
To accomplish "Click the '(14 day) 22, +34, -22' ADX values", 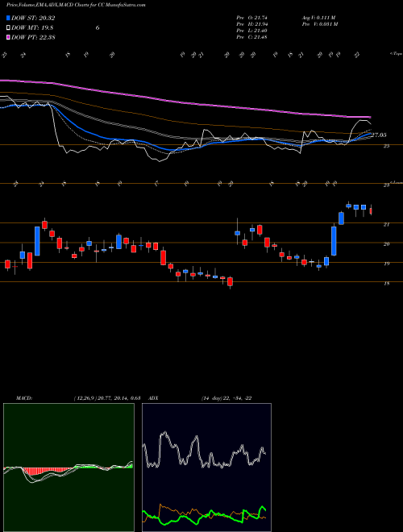I will tap(226, 398).
